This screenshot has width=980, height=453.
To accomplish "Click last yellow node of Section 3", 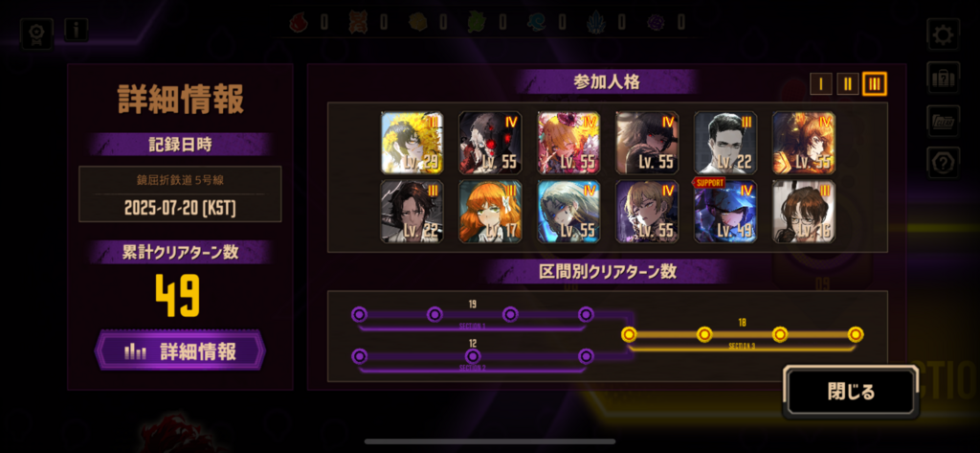I will (856, 334).
